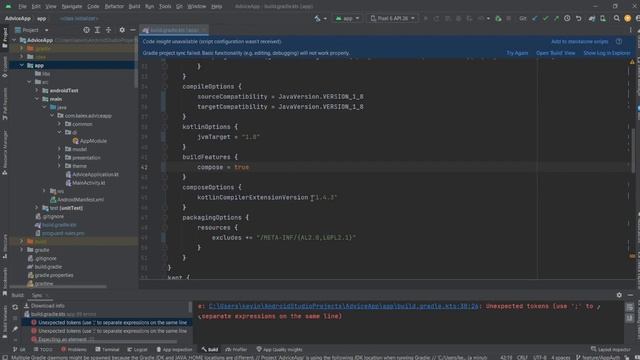This screenshot has width=640, height=360.
Task: Click Open 'Build' View link
Action: (x=555, y=53)
